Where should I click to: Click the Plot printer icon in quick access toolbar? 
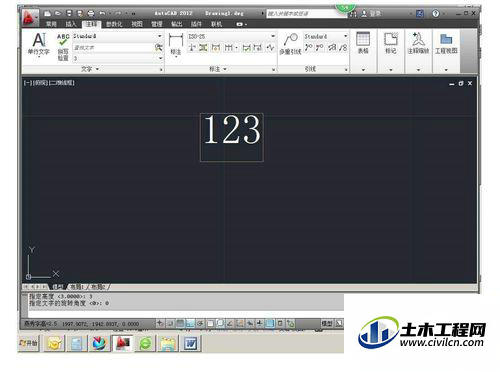click(x=91, y=13)
